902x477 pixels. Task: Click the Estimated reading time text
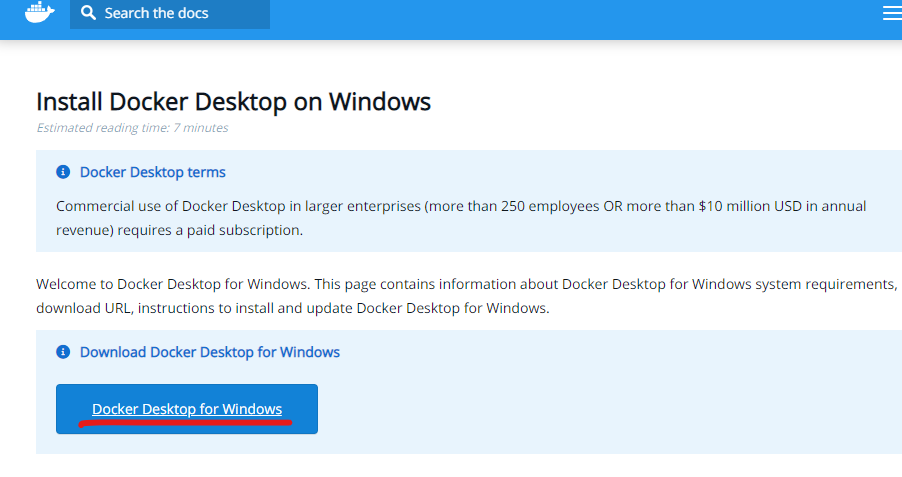[132, 128]
